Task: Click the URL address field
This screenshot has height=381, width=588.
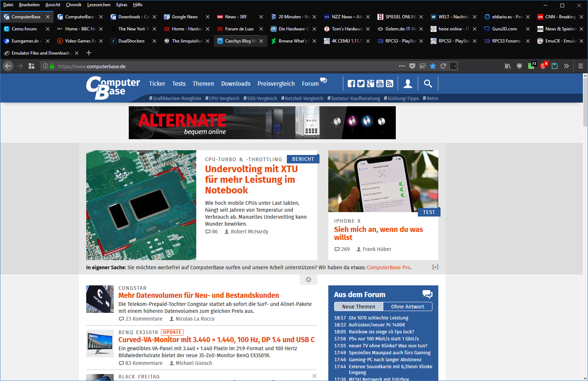Action: tap(227, 66)
